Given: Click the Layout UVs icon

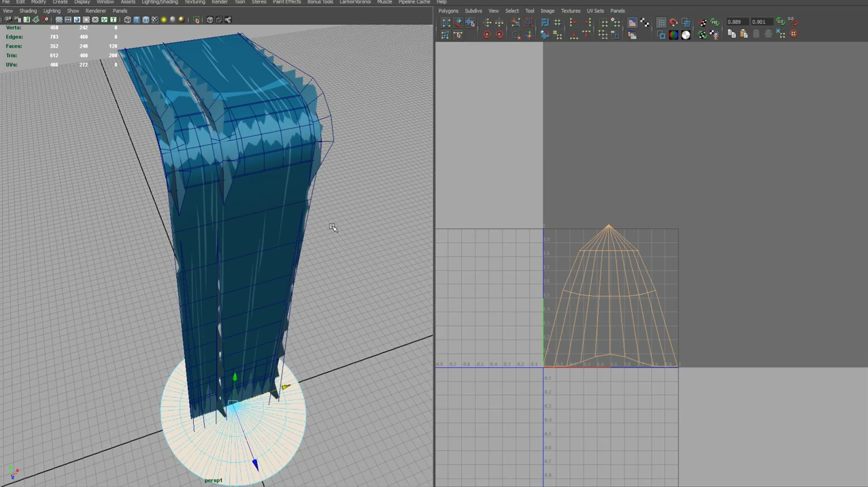Looking at the screenshot, I should point(545,22).
